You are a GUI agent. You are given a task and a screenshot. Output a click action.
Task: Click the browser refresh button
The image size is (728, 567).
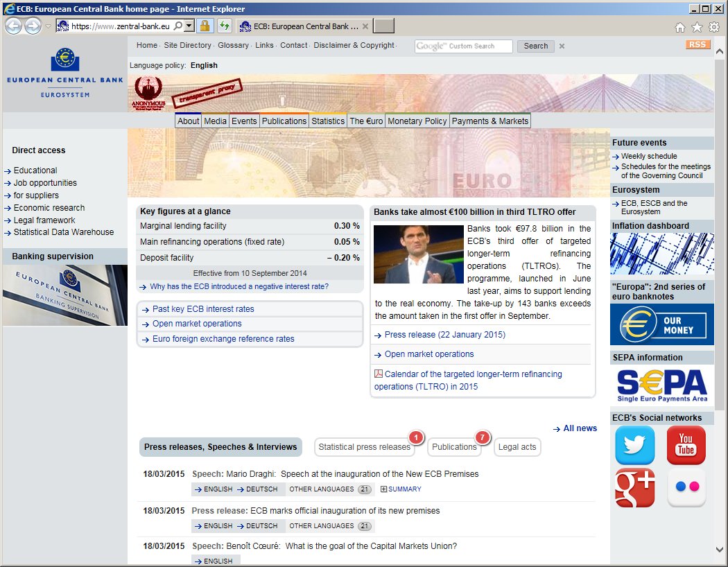click(x=225, y=26)
